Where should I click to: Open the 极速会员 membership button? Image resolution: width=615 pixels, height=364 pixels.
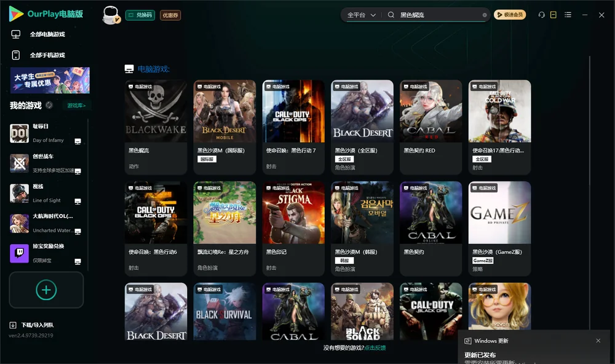(x=510, y=15)
